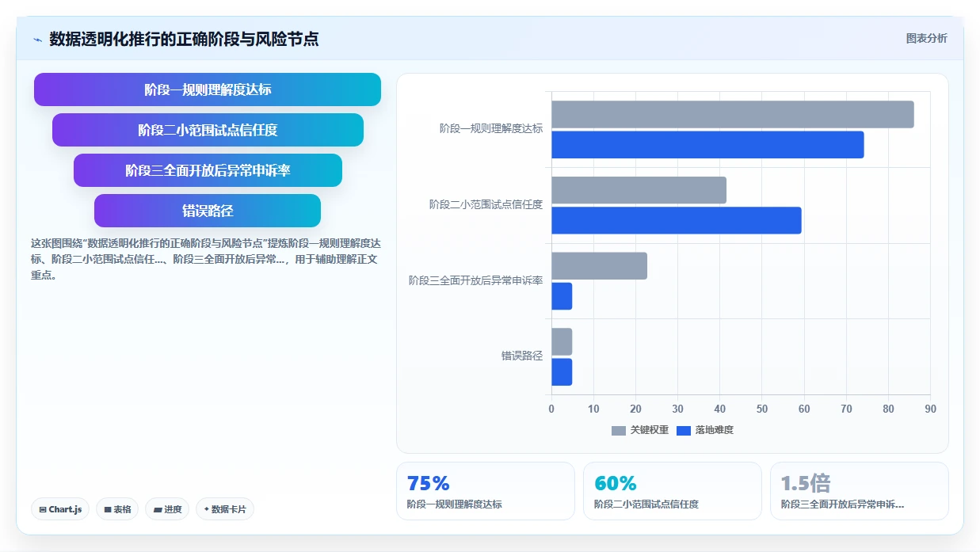Image resolution: width=980 pixels, height=552 pixels.
Task: Click the 表格 tag chip
Action: point(117,509)
